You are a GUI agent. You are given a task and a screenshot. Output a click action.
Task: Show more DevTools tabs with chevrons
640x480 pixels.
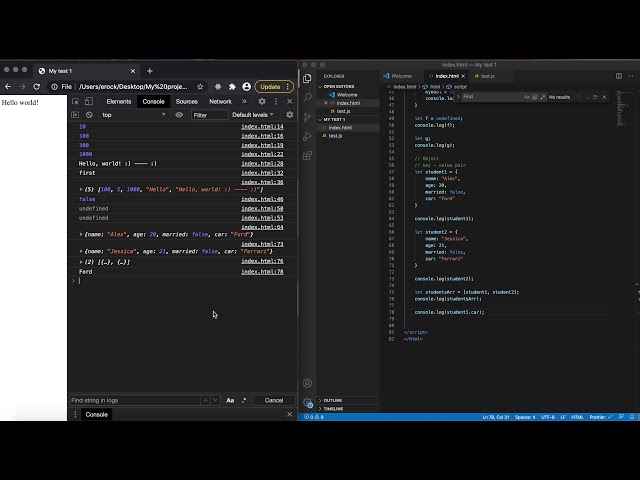(244, 102)
